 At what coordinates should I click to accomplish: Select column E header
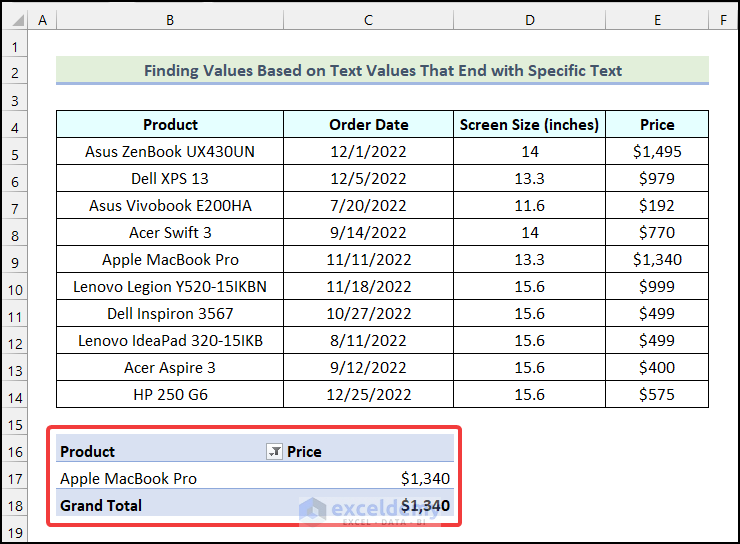657,20
